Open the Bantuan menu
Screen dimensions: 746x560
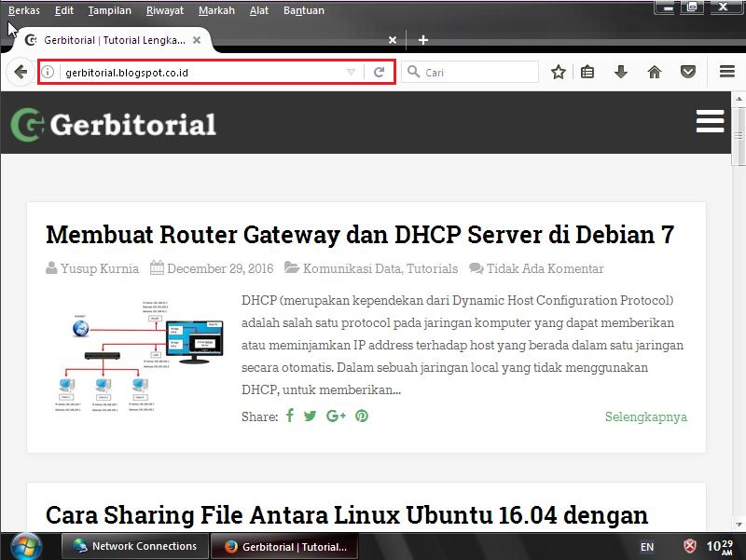[x=304, y=10]
